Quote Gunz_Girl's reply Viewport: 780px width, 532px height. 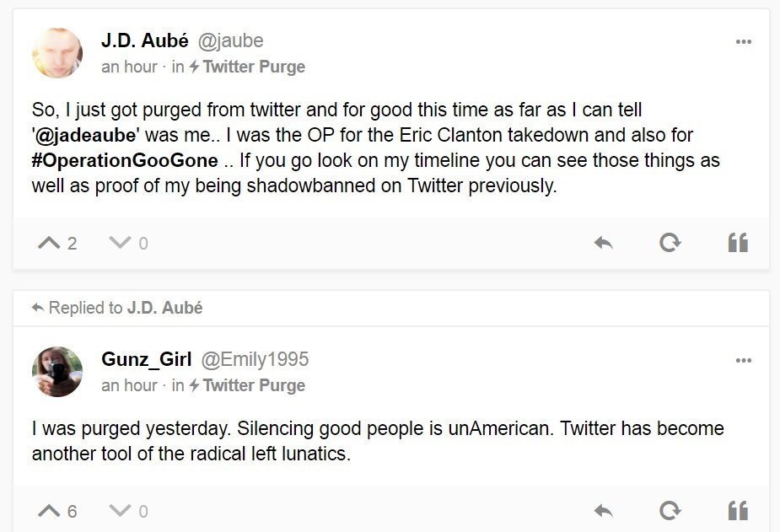point(738,511)
